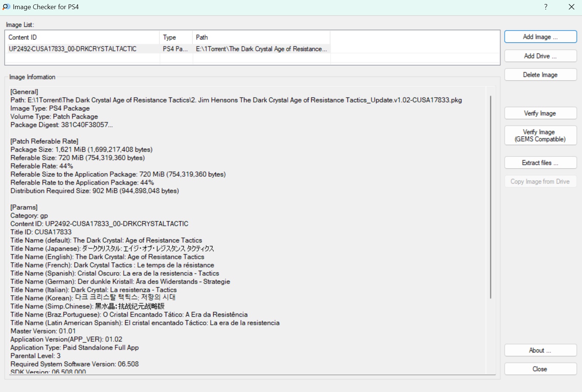Click the 'Title Name (Spanish)' line
This screenshot has height=392, width=582.
coord(115,273)
